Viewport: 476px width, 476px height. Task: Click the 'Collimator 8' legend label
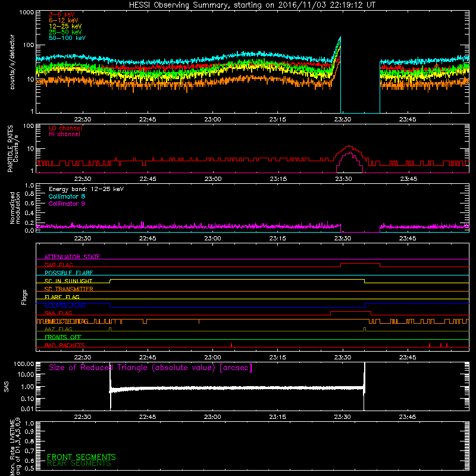(x=67, y=196)
